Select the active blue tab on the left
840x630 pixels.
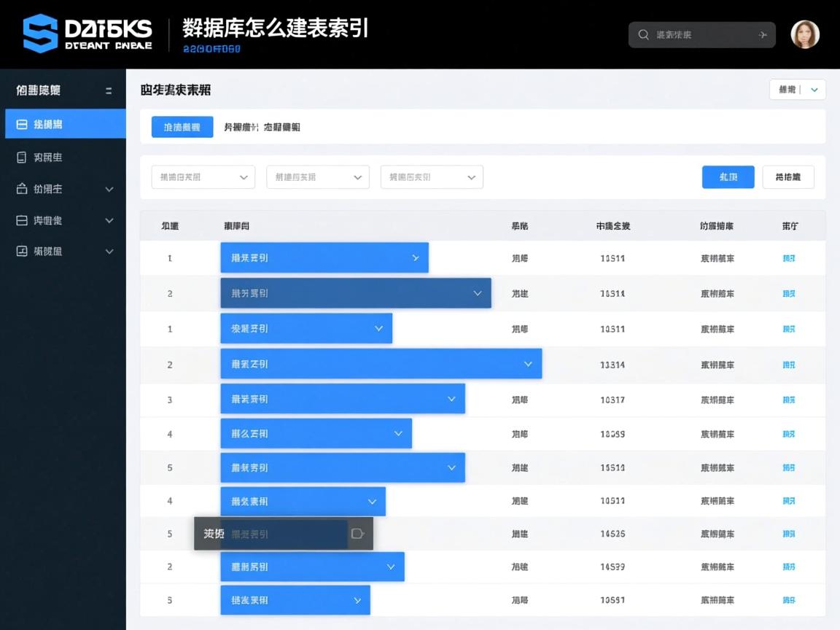[x=182, y=127]
